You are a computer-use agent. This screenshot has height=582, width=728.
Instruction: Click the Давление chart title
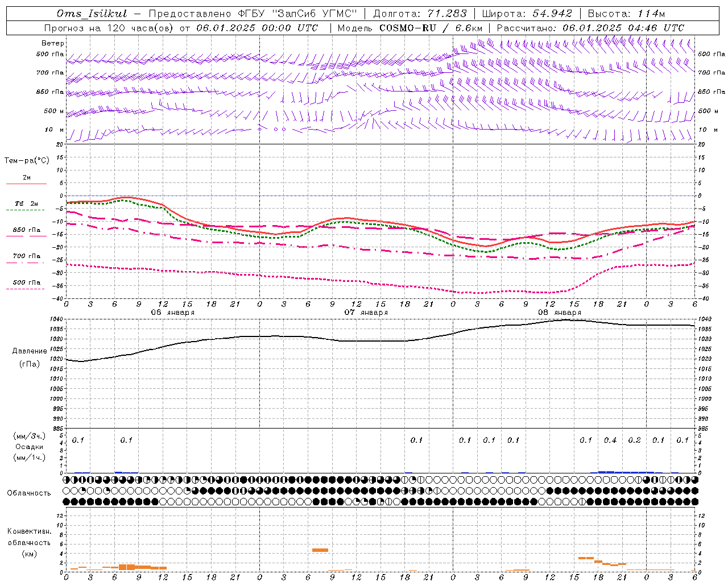(x=30, y=351)
